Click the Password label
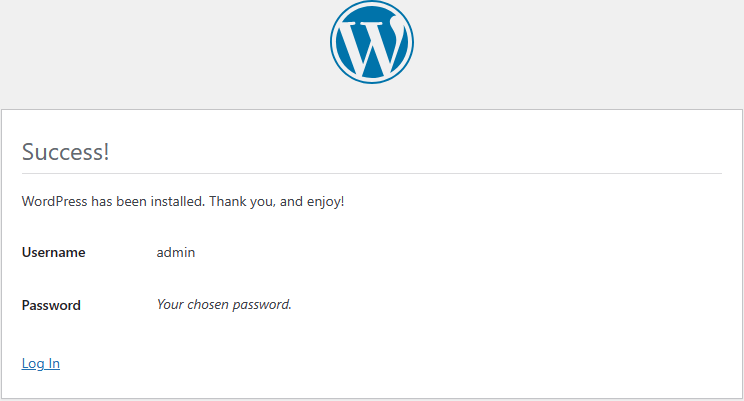744x401 pixels. click(x=51, y=305)
